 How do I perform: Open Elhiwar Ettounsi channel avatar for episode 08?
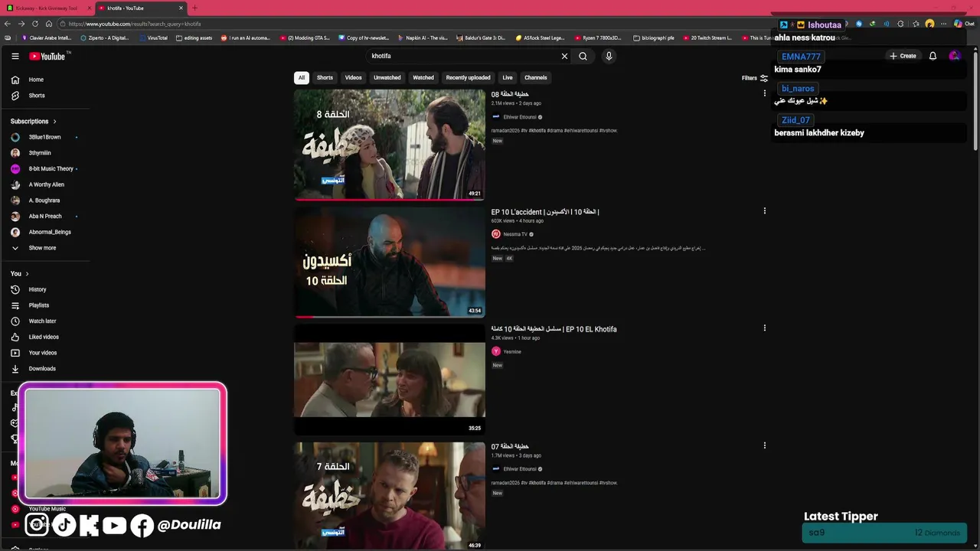(x=495, y=117)
